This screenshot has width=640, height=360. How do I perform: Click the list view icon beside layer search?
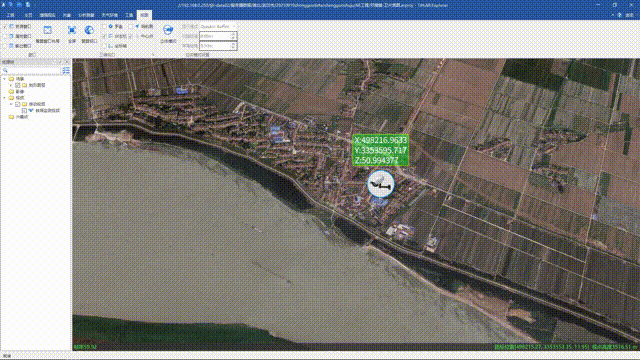(x=66, y=71)
